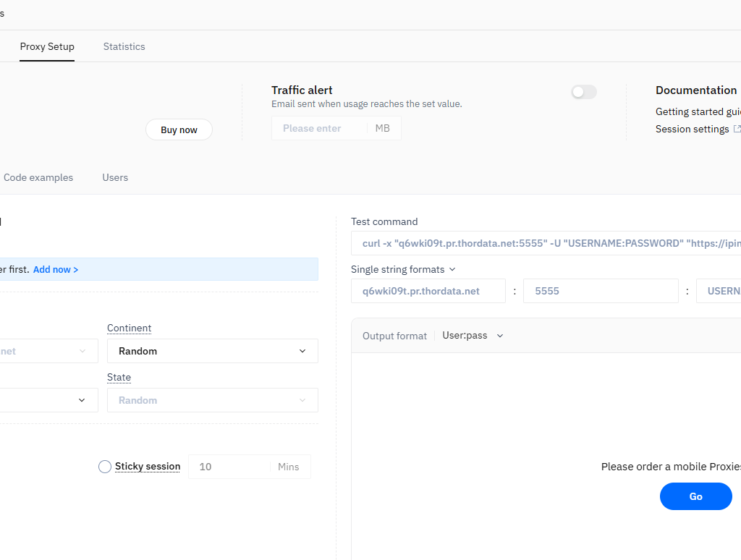The width and height of the screenshot is (741, 560).
Task: Click the Buy now button
Action: [x=179, y=130]
